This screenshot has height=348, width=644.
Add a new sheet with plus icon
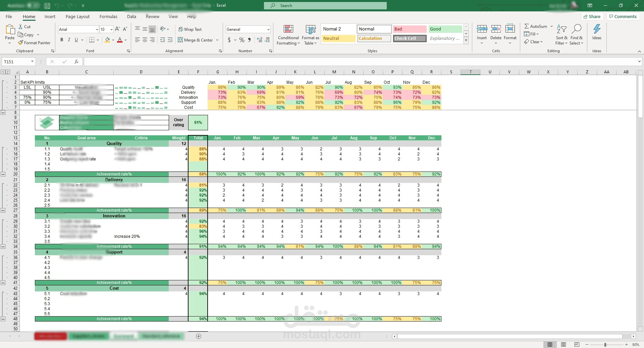click(x=199, y=336)
